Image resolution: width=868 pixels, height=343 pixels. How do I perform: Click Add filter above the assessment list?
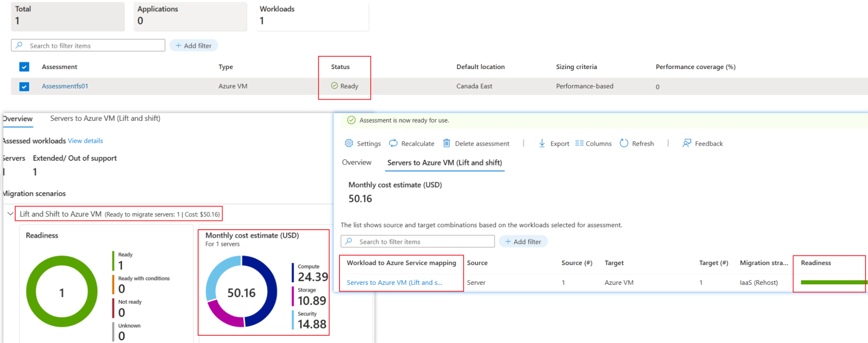click(194, 46)
